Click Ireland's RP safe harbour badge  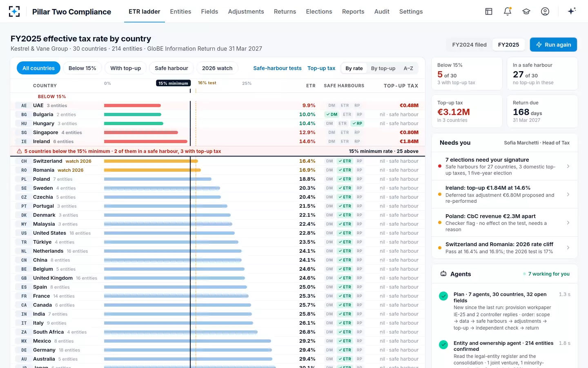(357, 141)
